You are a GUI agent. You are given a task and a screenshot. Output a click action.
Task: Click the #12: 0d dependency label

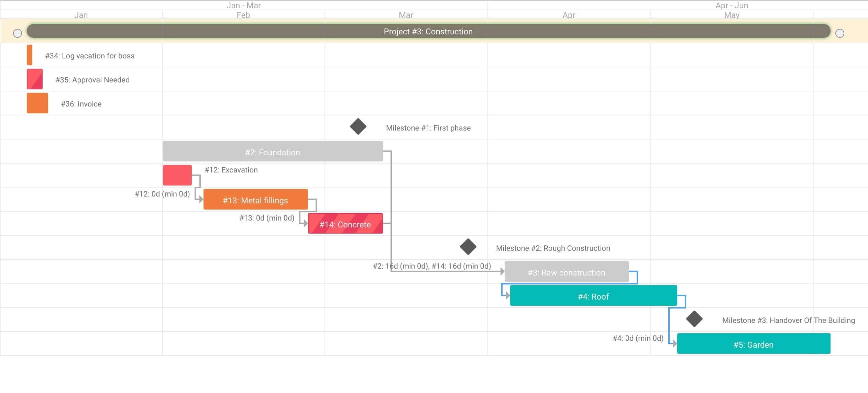(162, 194)
